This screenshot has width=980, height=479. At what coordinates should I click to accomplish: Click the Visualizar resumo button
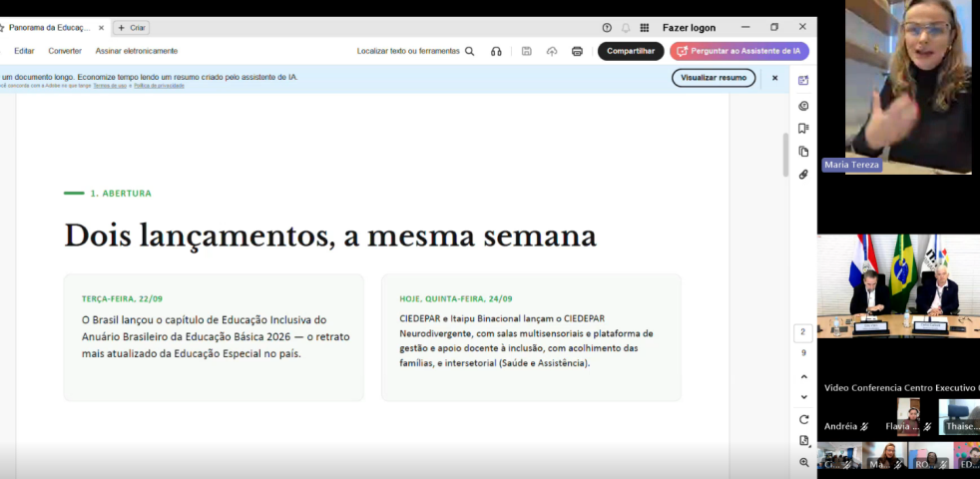714,78
